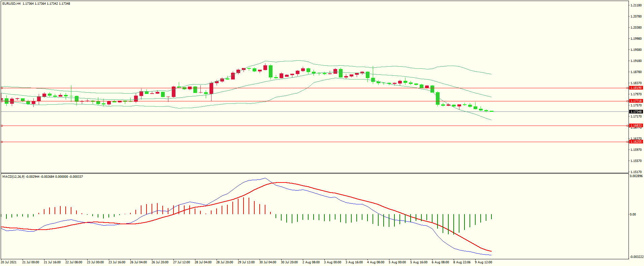Click the 1.18370 price axis label
644x266 pixels.
(x=636, y=83)
